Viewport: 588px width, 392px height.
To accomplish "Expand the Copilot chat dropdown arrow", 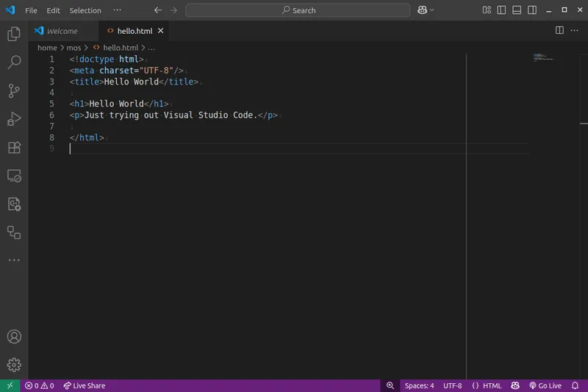I will pyautogui.click(x=431, y=10).
